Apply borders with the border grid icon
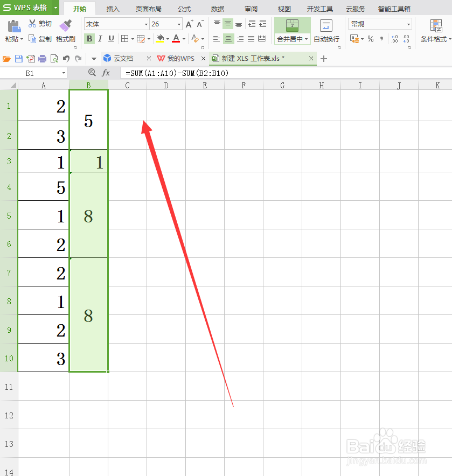Screen dimensions: 452x476 pos(124,39)
